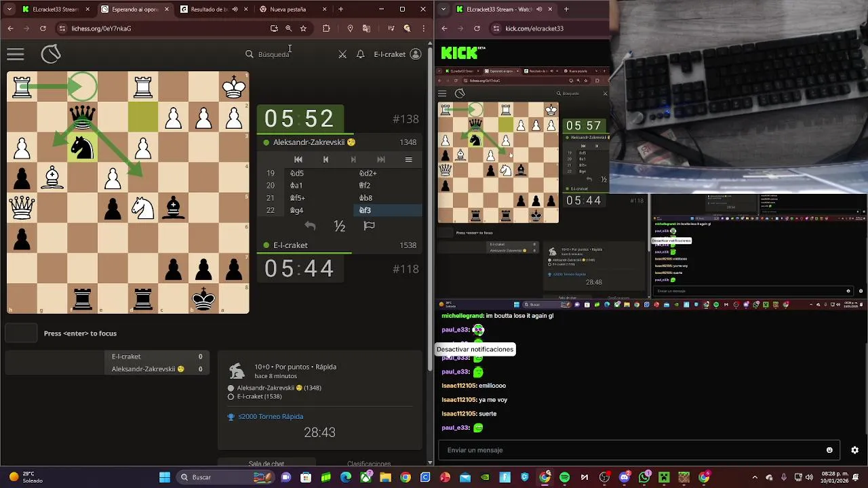Click install app icon in lichess address bar
This screenshot has height=488, width=868.
pyautogui.click(x=274, y=28)
